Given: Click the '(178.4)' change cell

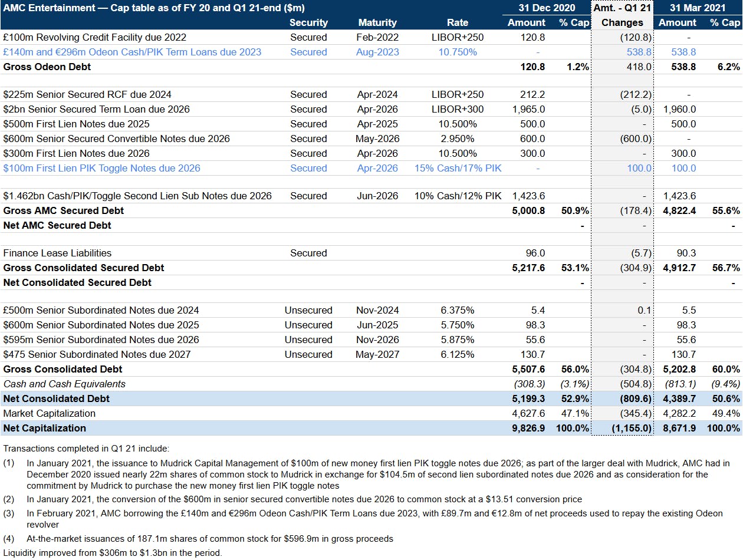Looking at the screenshot, I should (636, 210).
